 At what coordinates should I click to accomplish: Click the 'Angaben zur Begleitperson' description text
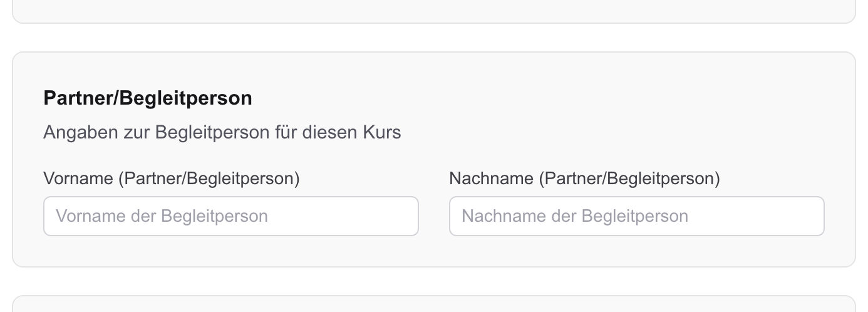click(x=222, y=133)
